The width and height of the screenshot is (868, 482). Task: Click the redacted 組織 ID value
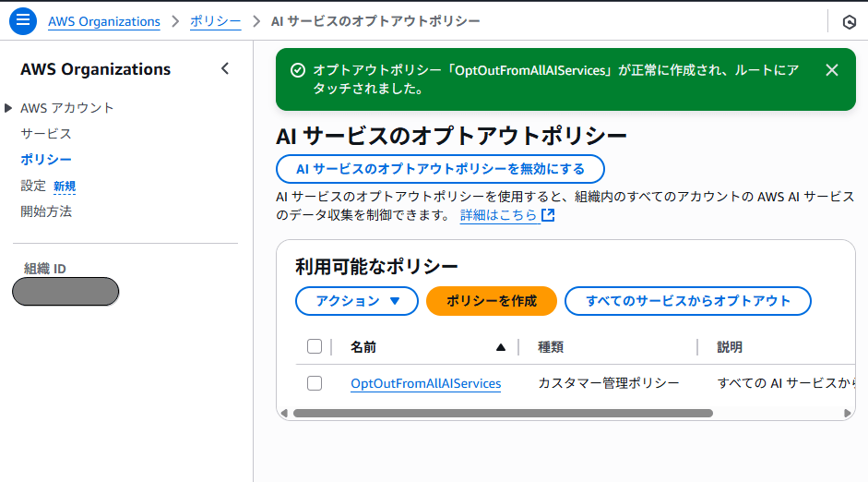pos(65,292)
